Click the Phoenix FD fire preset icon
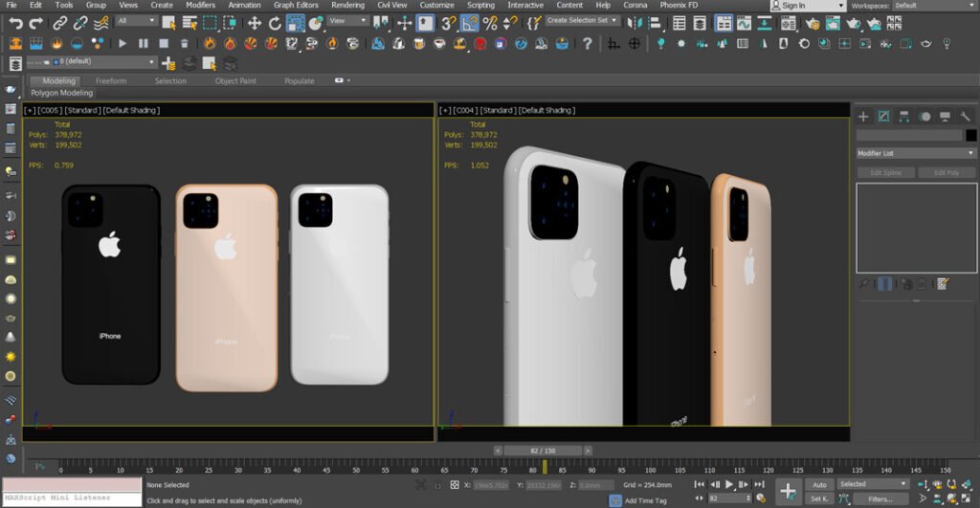The height and width of the screenshot is (508, 980). [x=210, y=44]
